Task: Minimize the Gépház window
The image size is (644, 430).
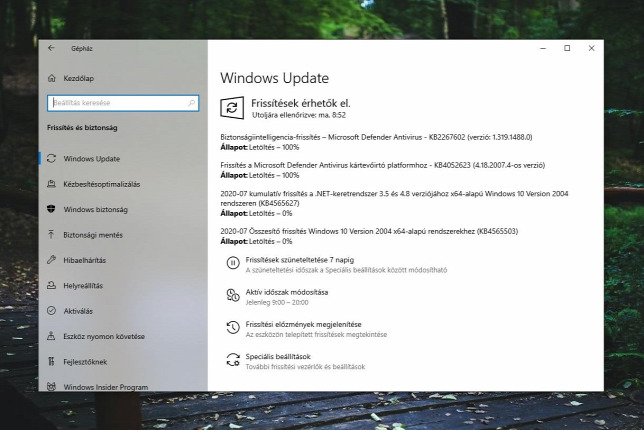Action: click(543, 48)
